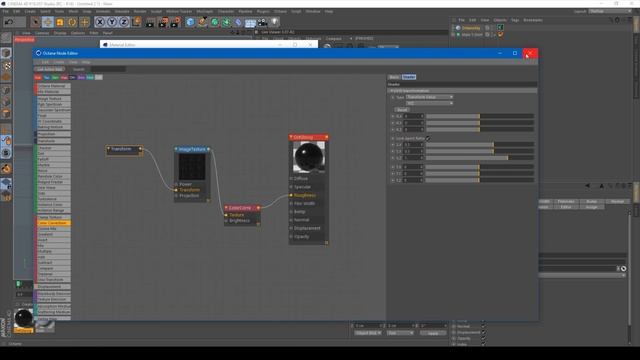This screenshot has width=640, height=360.
Task: Toggle the Y axis lock
Action: pos(112,22)
